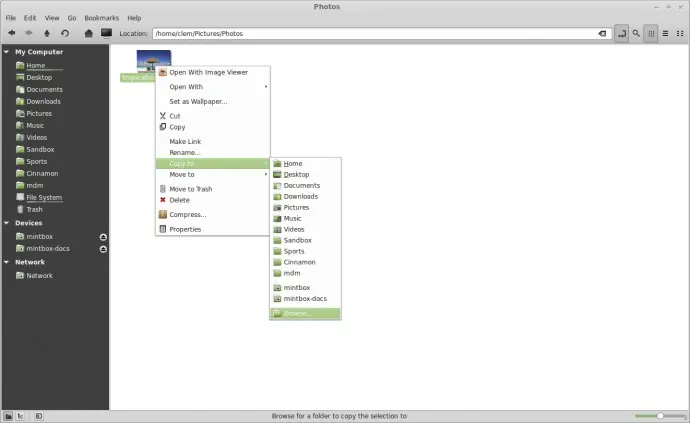690x423 pixels.
Task: Adjust the zoom slider in status bar
Action: [x=660, y=416]
